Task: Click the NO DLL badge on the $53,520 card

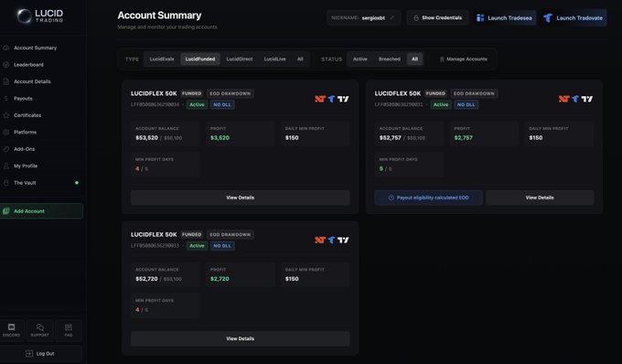Action: 222,104
